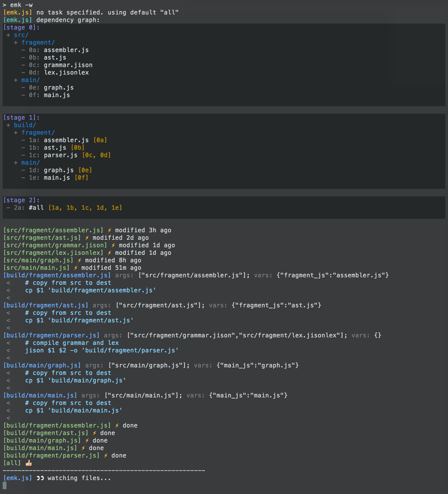This screenshot has height=494, width=448.
Task: Click the plus before main/ under src/
Action: coord(16,80)
